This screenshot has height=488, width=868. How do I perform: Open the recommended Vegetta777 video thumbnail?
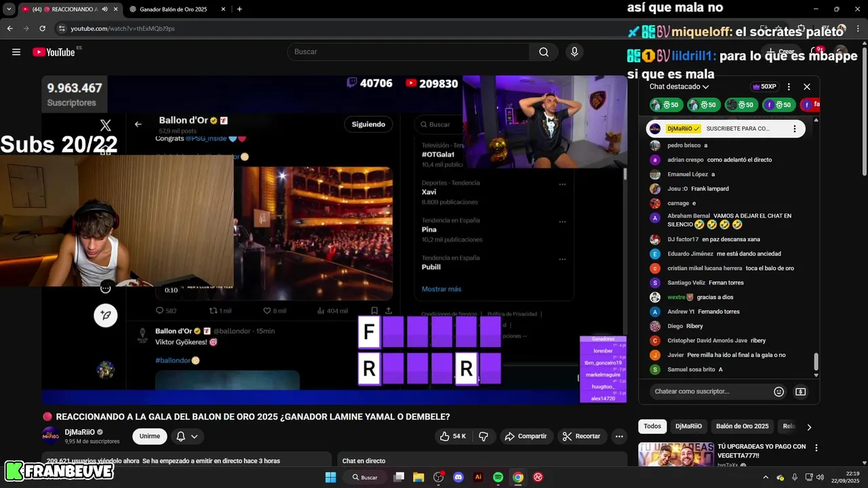676,455
